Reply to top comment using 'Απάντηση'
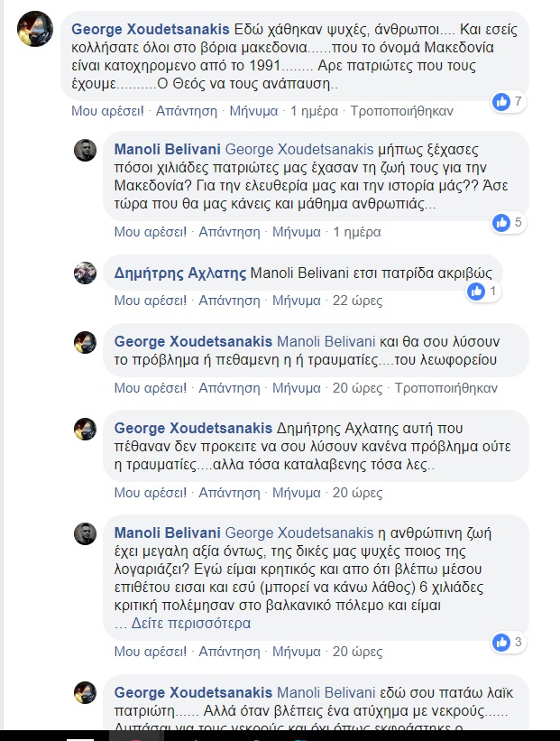Screen dimensions: 560x741 click(x=186, y=112)
